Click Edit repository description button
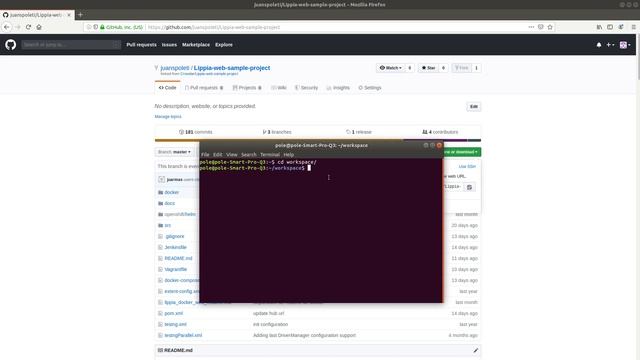Screen dimensions: 640x360 [473, 107]
